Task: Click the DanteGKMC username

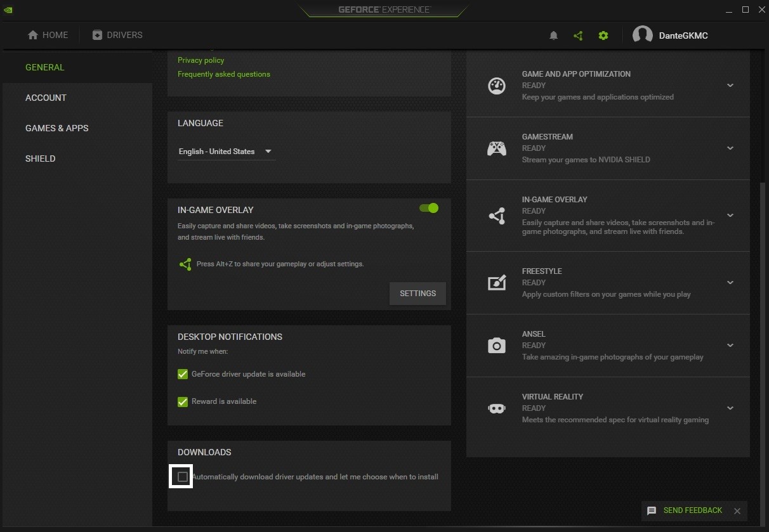Action: click(683, 36)
